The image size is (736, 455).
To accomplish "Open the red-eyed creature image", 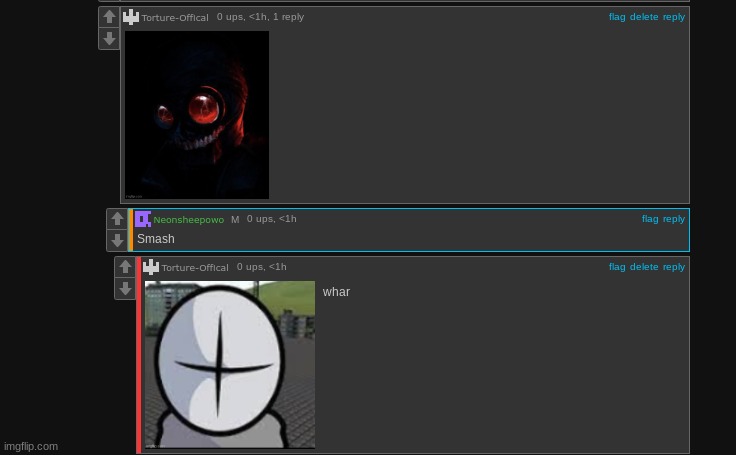I will pyautogui.click(x=197, y=115).
